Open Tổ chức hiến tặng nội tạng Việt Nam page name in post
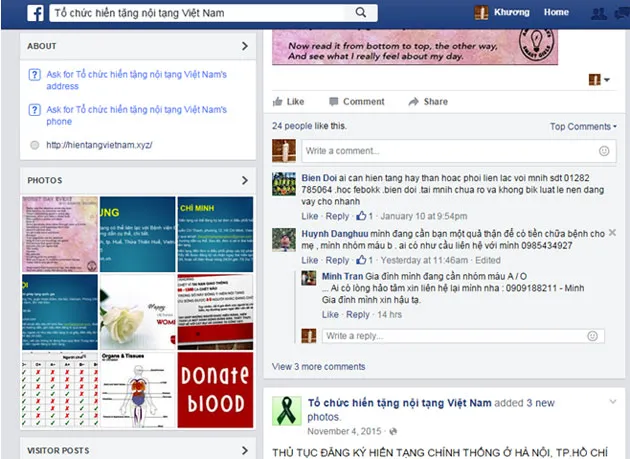630x459 pixels. (x=399, y=403)
